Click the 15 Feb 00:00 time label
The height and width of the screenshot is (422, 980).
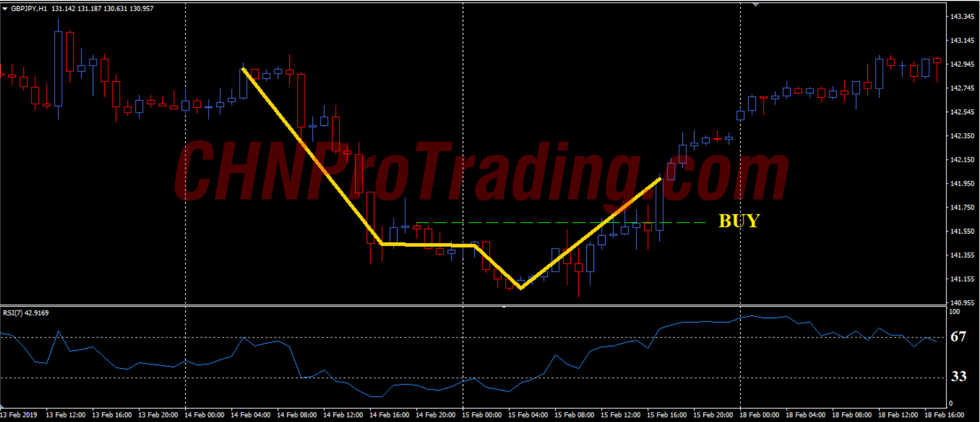[481, 415]
